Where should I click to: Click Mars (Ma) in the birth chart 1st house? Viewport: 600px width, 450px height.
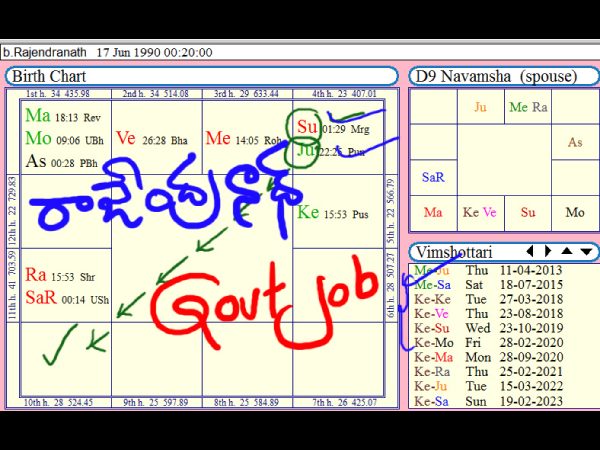point(37,116)
